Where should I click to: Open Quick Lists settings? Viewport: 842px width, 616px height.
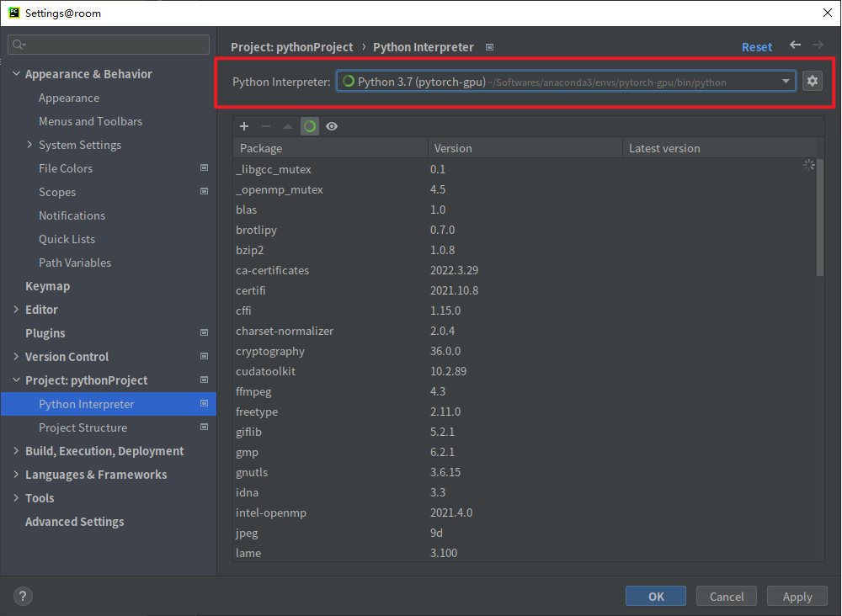(67, 239)
